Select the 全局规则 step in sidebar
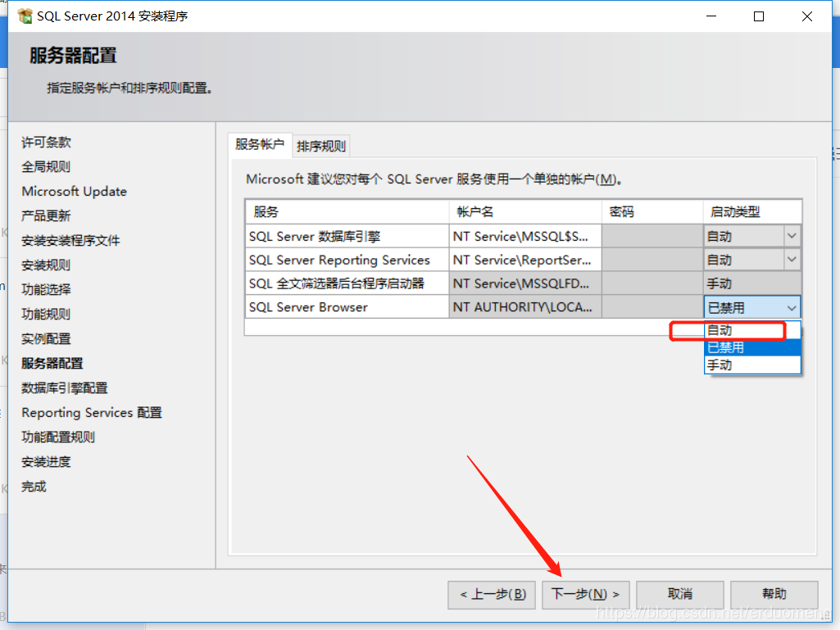Viewport: 840px width, 630px height. [x=46, y=167]
